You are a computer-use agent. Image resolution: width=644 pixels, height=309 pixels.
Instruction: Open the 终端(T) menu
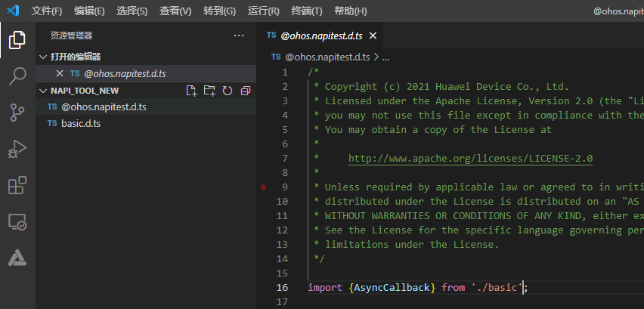tap(306, 11)
